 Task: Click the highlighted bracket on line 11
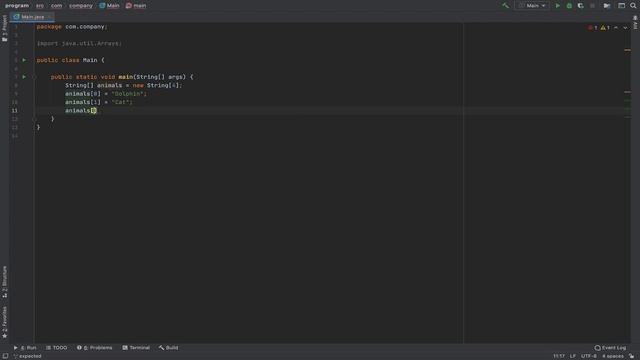tap(94, 111)
